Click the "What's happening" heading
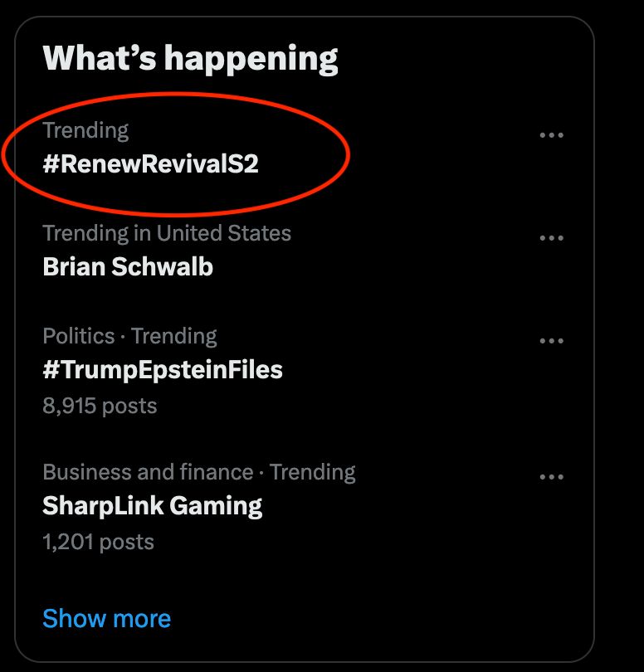Screen dimensions: 644x672 pos(190,58)
